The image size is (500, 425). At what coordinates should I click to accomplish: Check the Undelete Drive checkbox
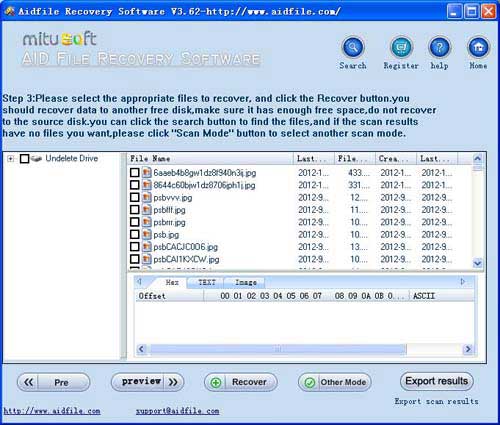24,159
